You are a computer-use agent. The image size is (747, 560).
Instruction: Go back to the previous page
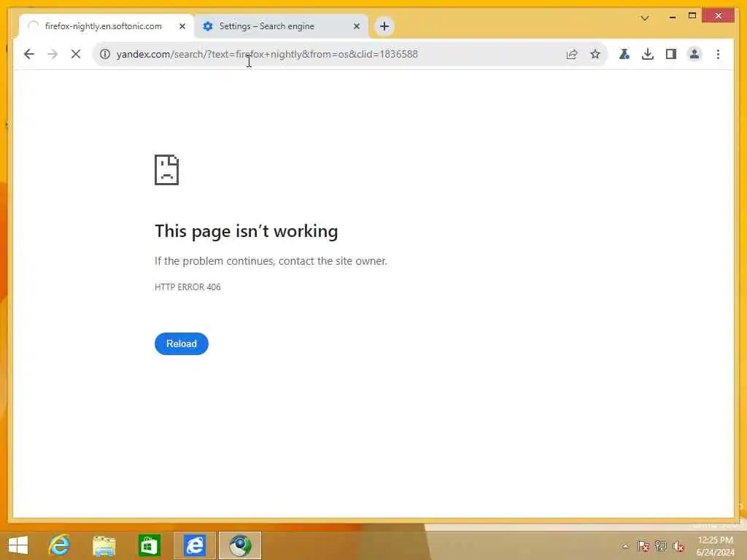coord(29,54)
